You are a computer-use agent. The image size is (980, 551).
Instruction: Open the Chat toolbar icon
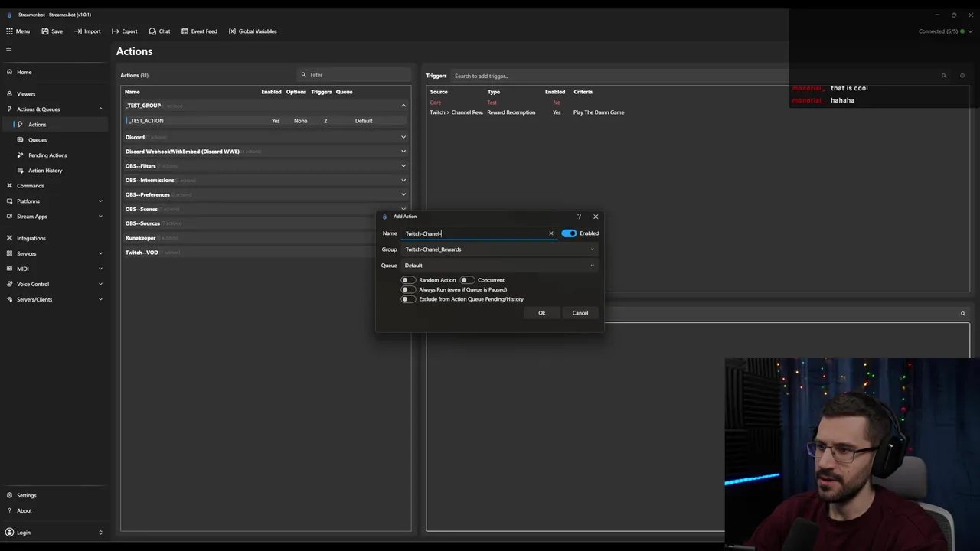(152, 31)
